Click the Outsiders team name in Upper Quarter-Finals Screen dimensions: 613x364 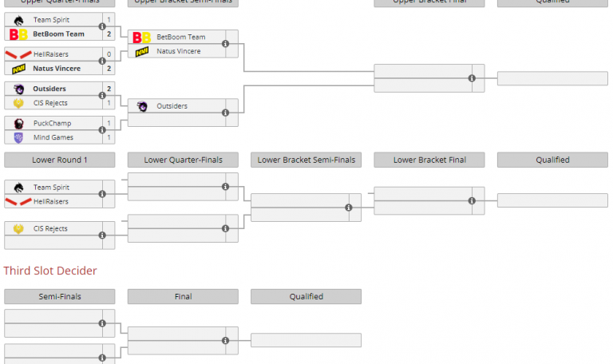click(x=49, y=89)
